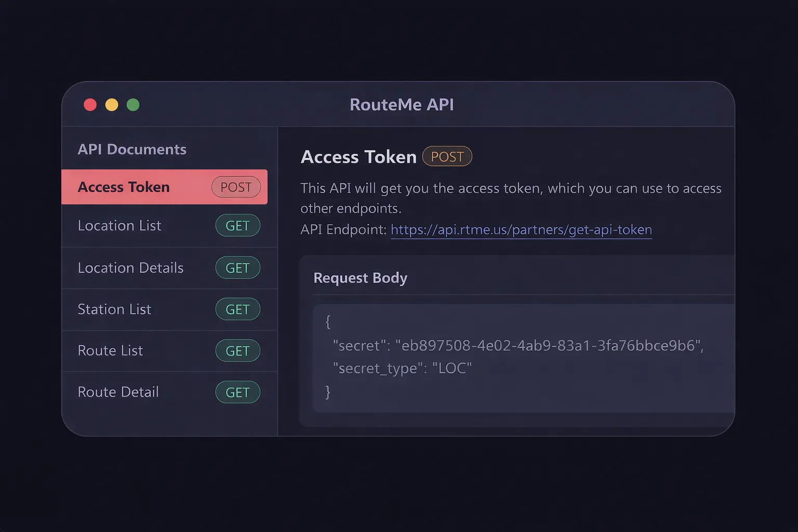Click the GET badge next to Location Details
The height and width of the screenshot is (532, 798).
click(x=237, y=268)
